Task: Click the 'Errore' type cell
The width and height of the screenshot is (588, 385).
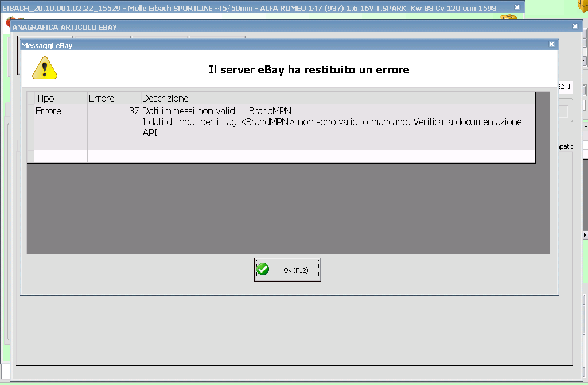Action: click(61, 127)
